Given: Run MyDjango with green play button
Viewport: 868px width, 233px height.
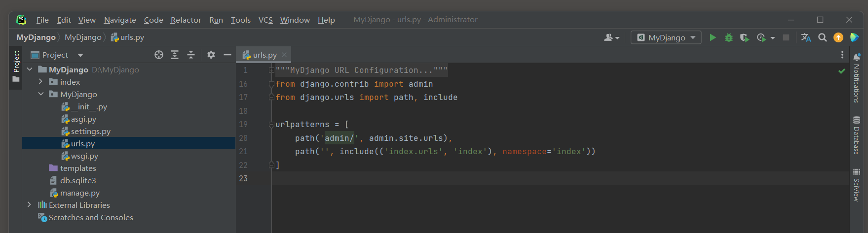Looking at the screenshot, I should coord(713,37).
